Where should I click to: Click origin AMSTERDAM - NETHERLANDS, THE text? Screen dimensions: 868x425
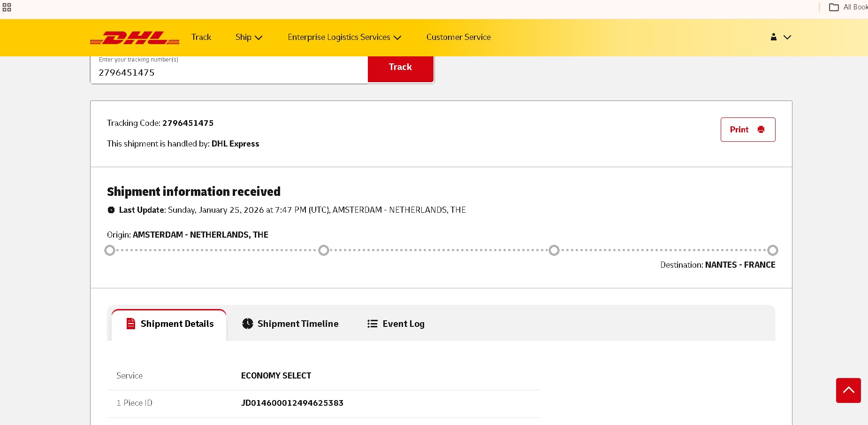coord(201,235)
